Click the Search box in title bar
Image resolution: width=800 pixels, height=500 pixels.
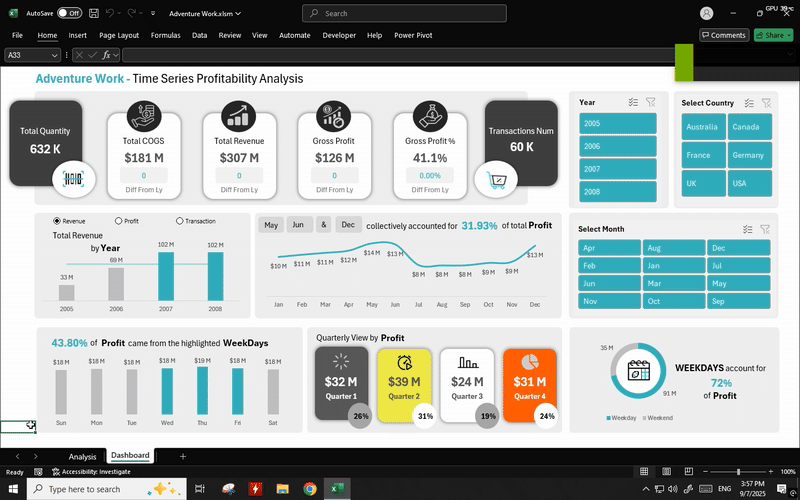pos(404,13)
